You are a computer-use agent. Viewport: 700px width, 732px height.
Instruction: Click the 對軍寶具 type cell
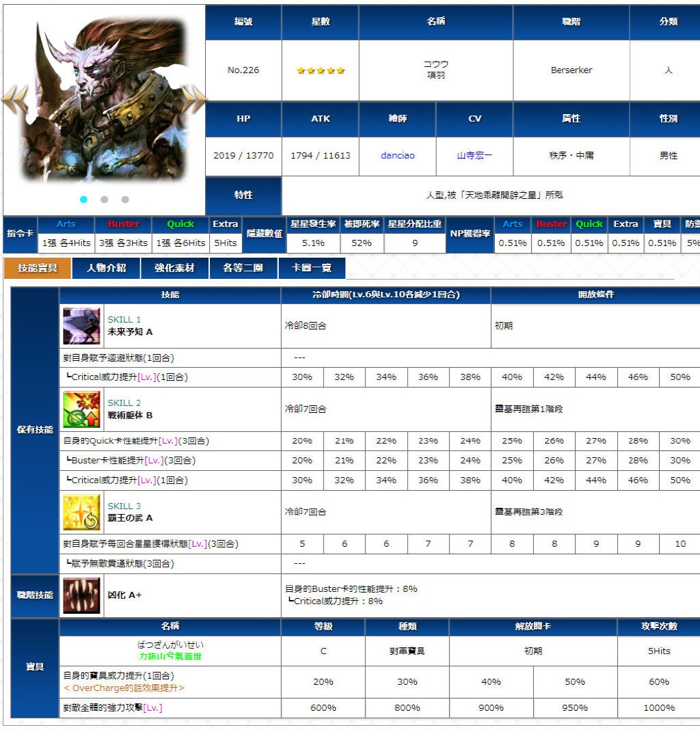(x=407, y=651)
